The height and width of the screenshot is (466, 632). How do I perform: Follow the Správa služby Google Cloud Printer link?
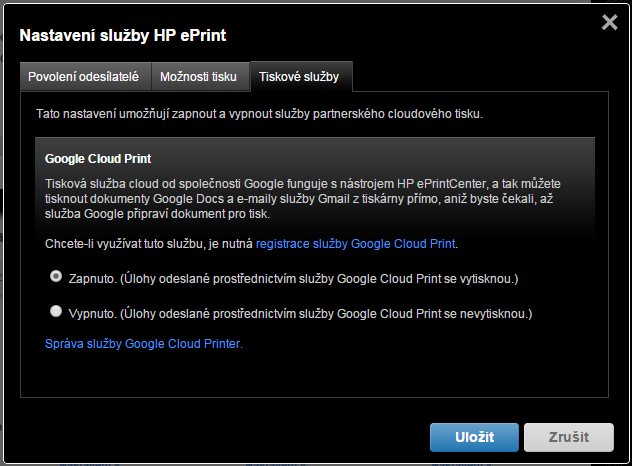pos(143,344)
